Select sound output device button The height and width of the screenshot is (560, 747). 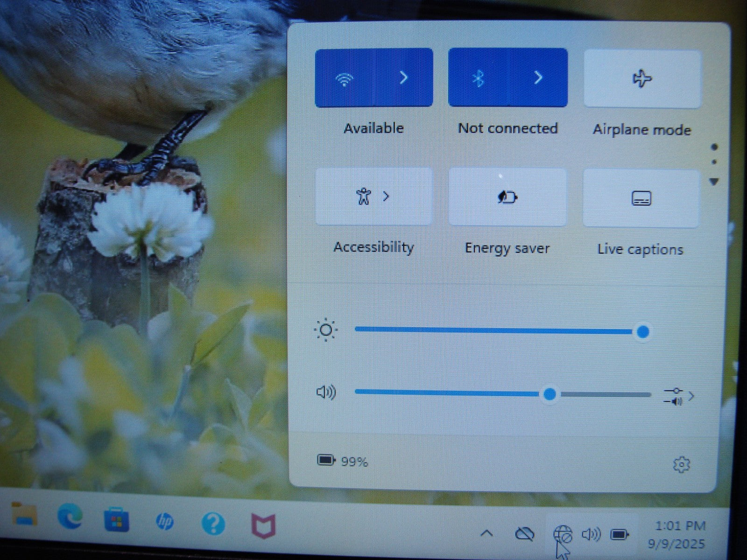tap(678, 396)
